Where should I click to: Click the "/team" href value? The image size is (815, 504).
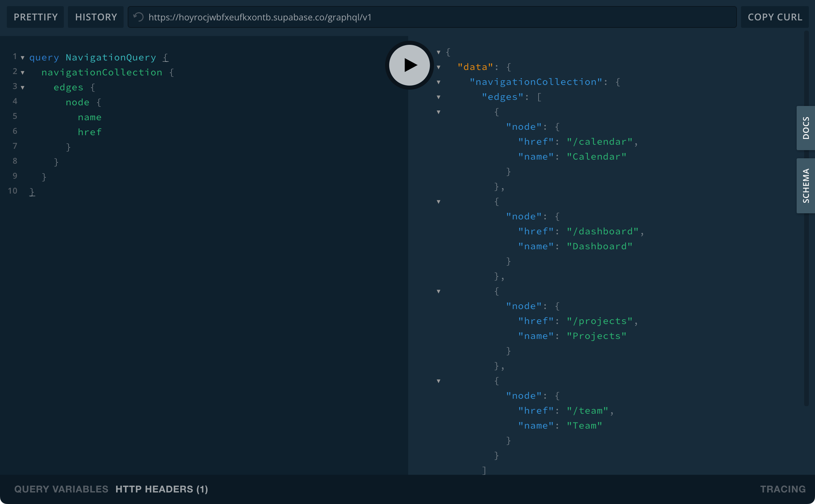587,411
